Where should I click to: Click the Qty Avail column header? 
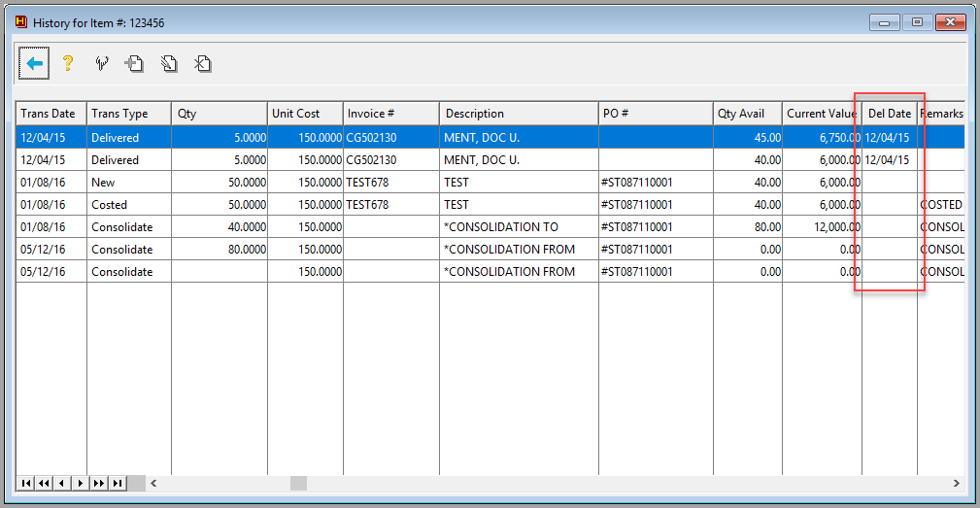click(748, 113)
